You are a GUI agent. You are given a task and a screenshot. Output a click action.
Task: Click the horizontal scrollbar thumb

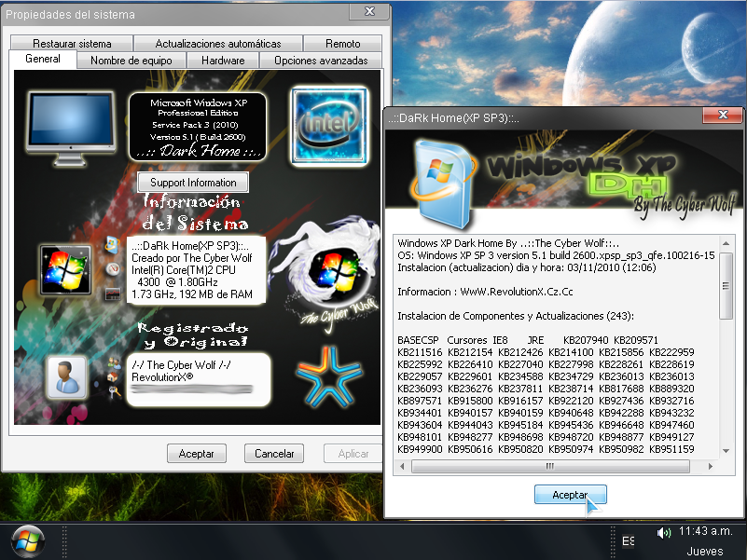tap(550, 466)
